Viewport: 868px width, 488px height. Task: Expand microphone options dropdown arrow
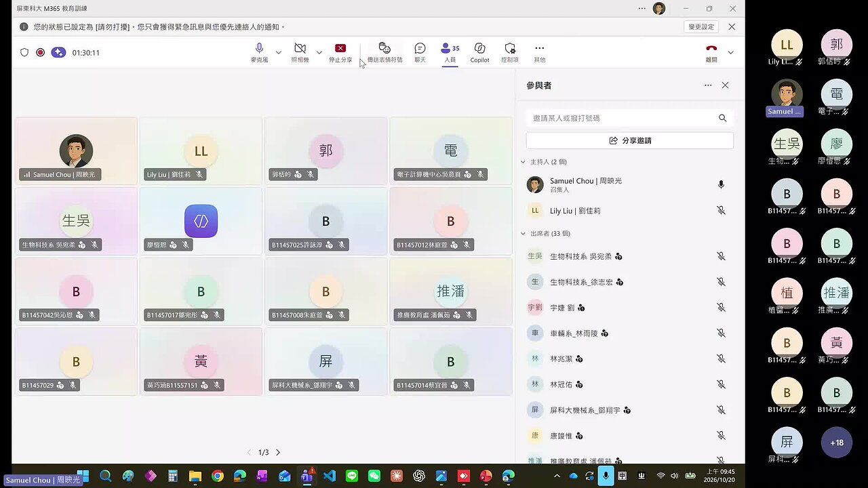[278, 52]
